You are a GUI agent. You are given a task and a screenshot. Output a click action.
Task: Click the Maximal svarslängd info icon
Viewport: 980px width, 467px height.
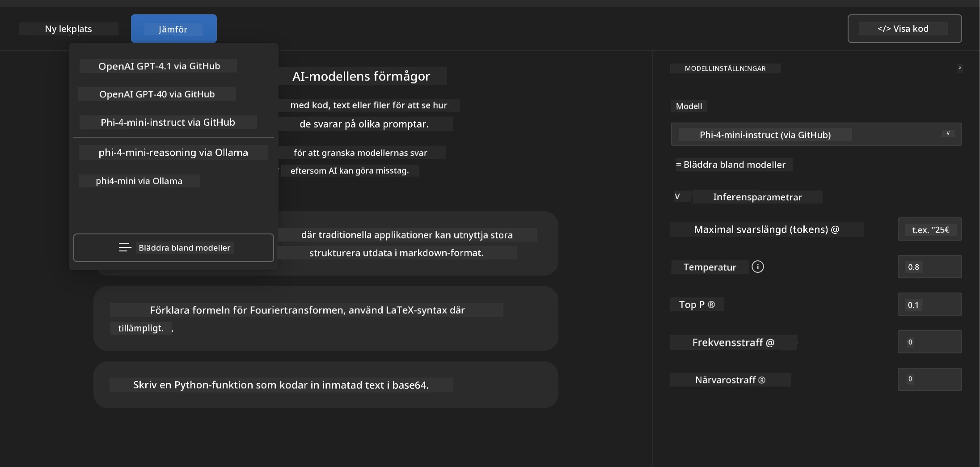(x=835, y=230)
